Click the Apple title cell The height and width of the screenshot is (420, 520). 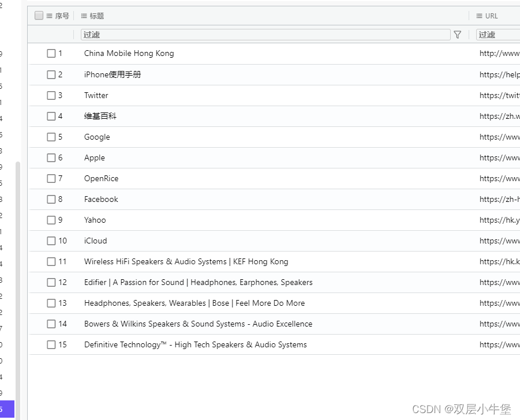pos(95,158)
